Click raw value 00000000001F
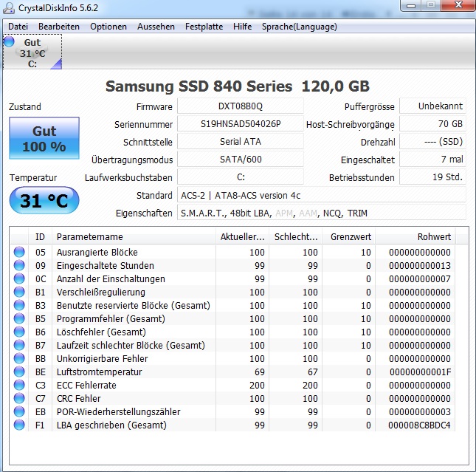The image size is (476, 472). (420, 372)
